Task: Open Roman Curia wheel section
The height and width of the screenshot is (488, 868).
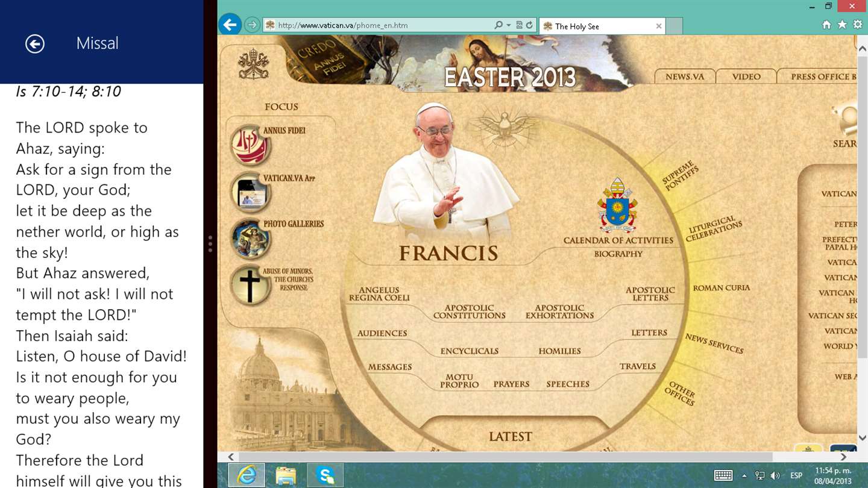Action: coord(722,288)
